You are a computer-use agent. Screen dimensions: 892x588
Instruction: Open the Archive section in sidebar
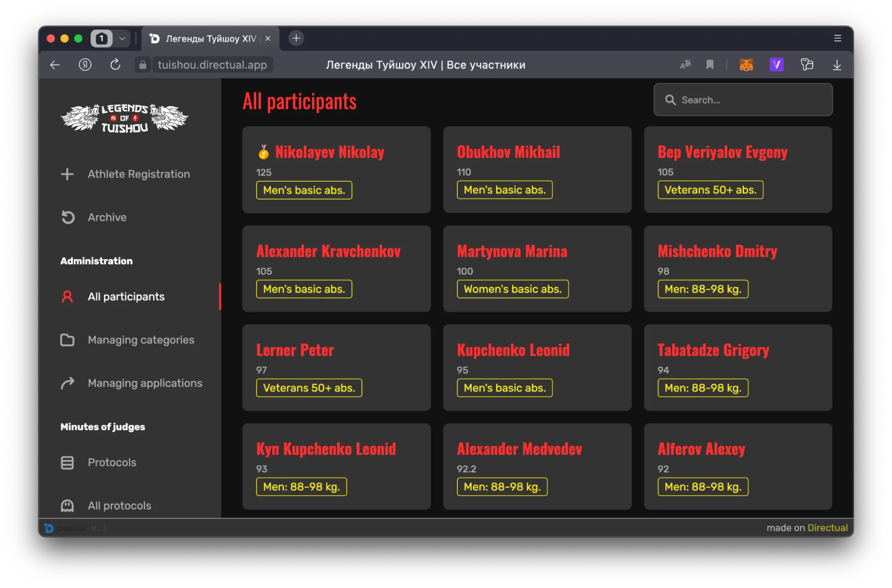point(107,217)
